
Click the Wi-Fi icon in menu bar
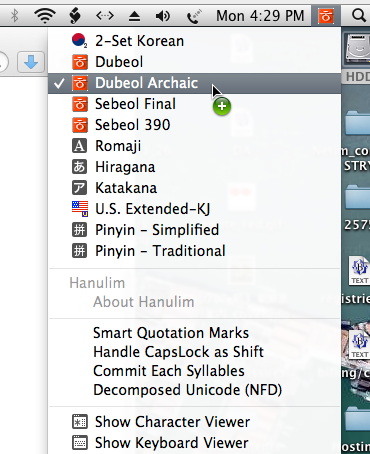tap(45, 15)
